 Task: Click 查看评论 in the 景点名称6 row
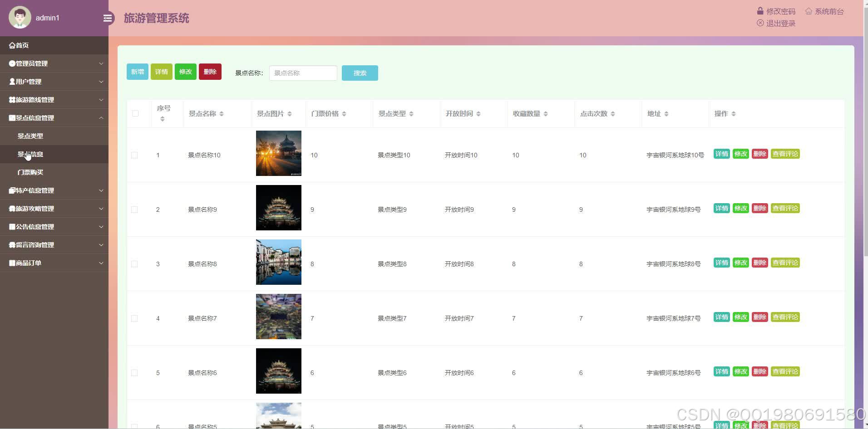pos(785,371)
